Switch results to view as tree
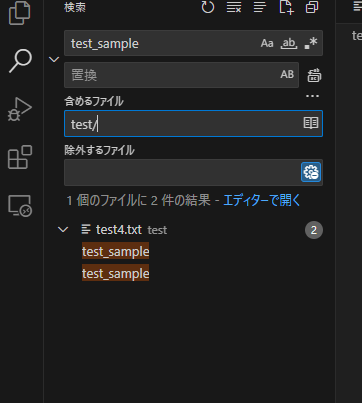Image resolution: width=362 pixels, height=403 pixels. point(260,7)
